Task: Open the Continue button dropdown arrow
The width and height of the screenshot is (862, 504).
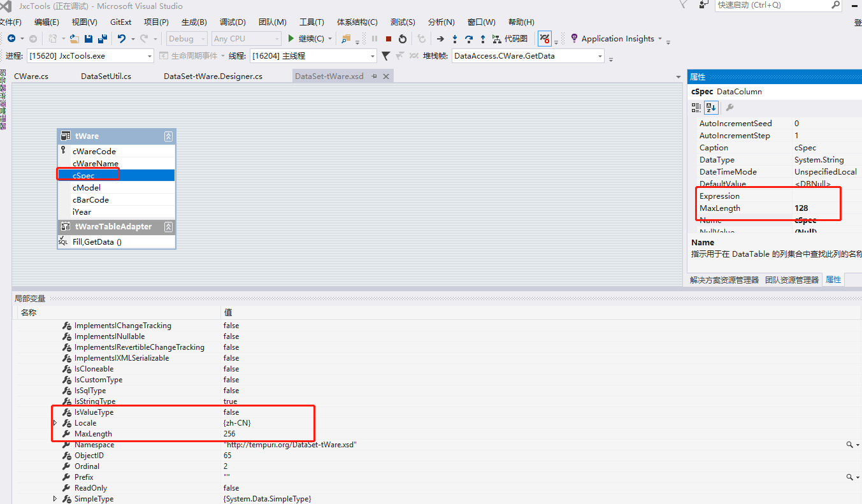Action: 329,39
